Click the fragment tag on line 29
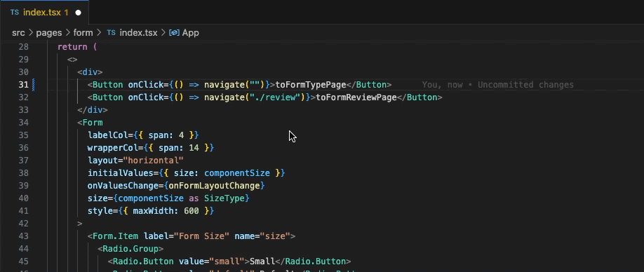Screen dimensions: 644x272 tap(72, 60)
